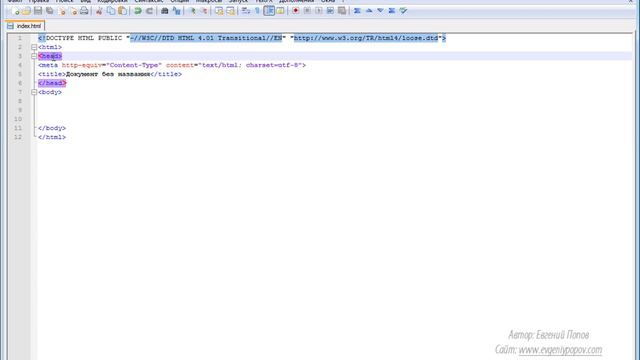640x360 pixels.
Task: Toggle Word Wrap toolbar button
Action: tap(246, 11)
